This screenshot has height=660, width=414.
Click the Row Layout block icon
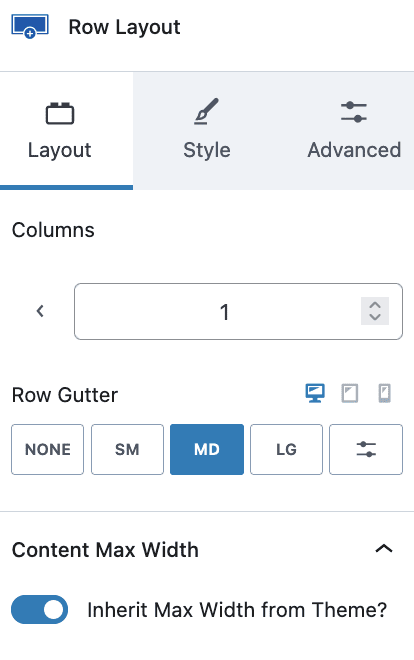tap(30, 27)
